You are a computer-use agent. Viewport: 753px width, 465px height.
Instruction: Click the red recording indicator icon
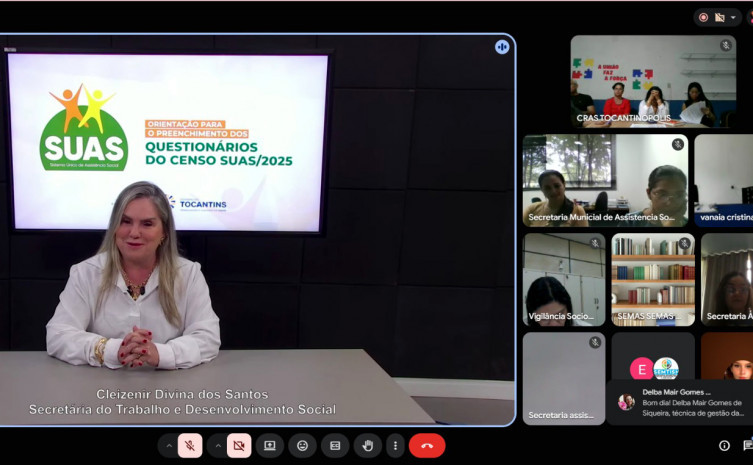click(x=704, y=17)
